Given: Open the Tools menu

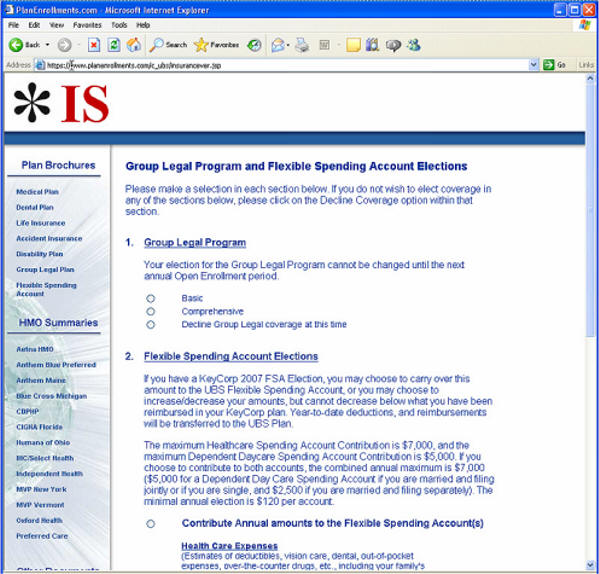Looking at the screenshot, I should pyautogui.click(x=119, y=25).
